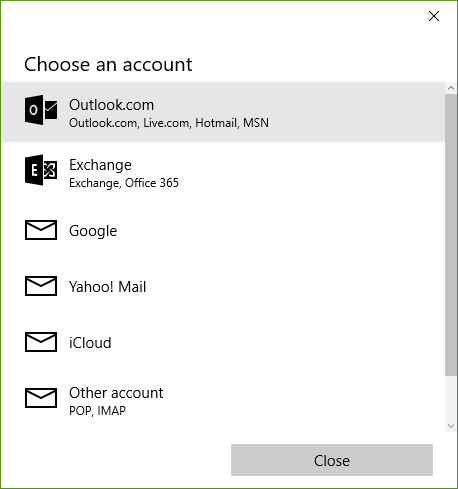
Task: Click the envelope icon beside Google
Action: click(41, 230)
